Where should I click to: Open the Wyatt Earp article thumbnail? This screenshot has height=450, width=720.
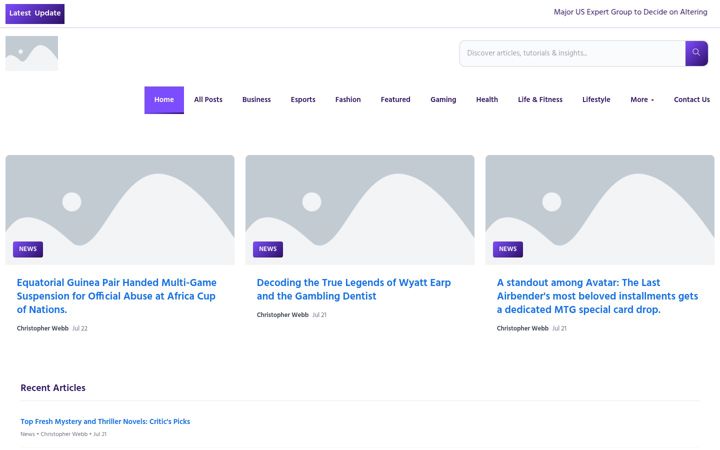[x=360, y=210]
